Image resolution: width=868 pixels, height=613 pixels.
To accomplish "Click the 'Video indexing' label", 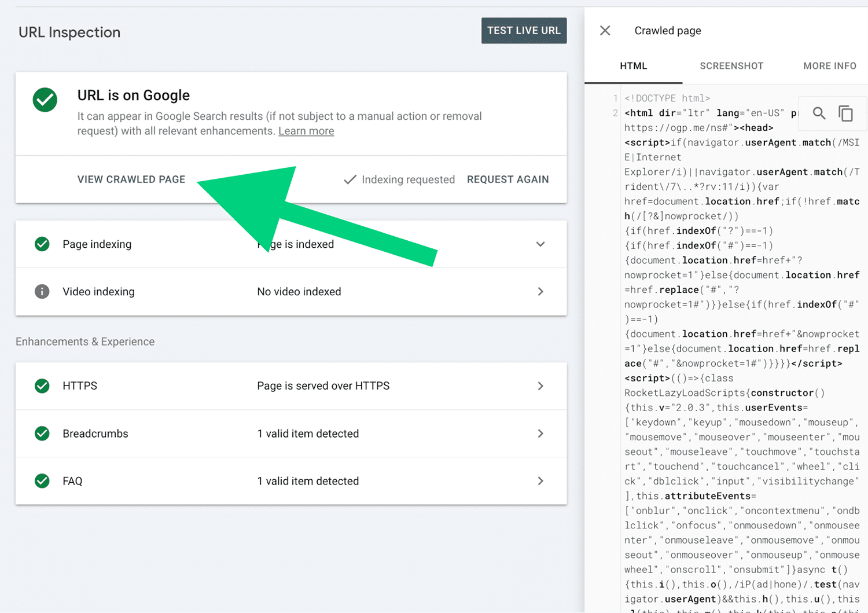I will [98, 292].
